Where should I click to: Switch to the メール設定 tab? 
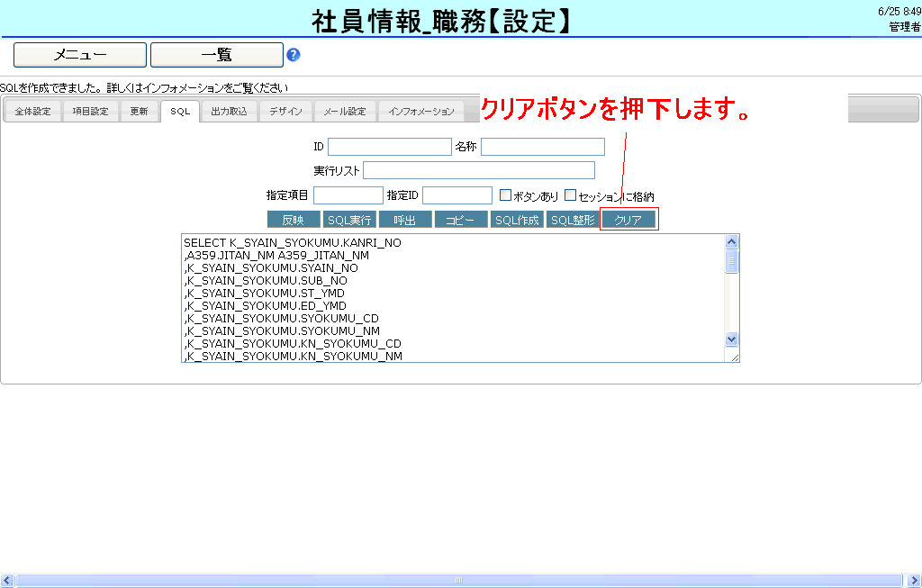tap(345, 112)
